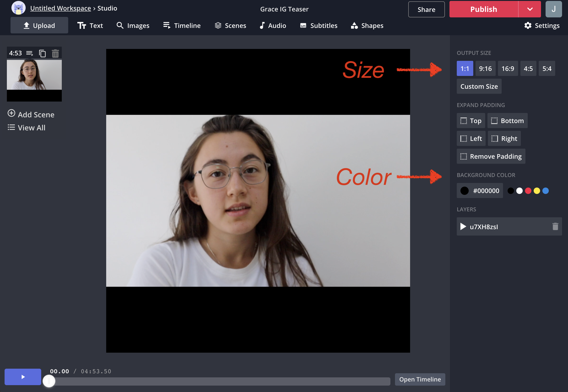
Task: Delete the scene using trash icon
Action: click(55, 53)
